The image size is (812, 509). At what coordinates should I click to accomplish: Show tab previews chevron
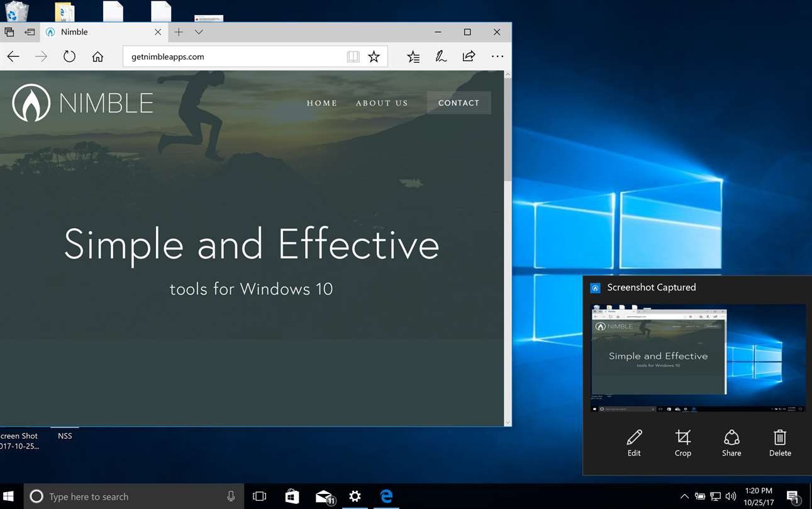199,32
